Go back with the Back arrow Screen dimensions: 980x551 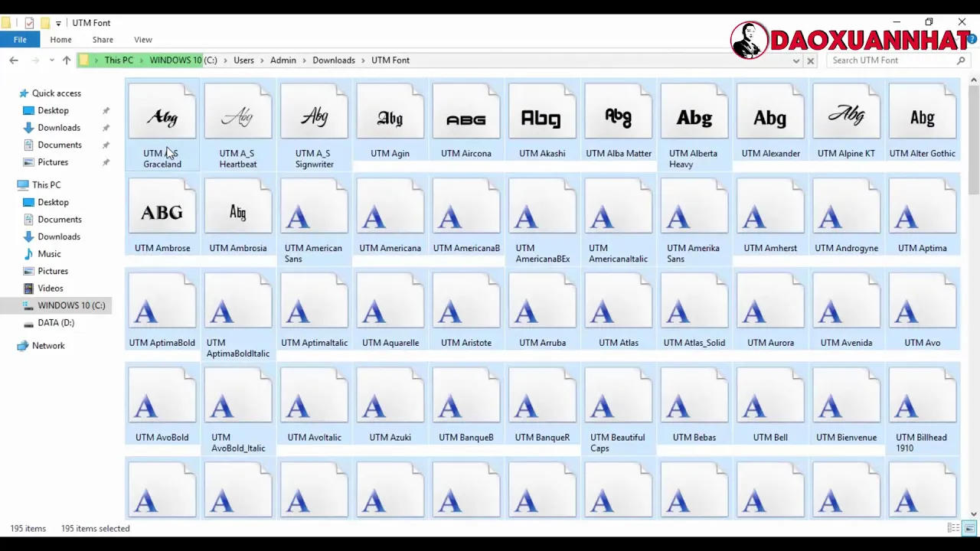coord(14,60)
